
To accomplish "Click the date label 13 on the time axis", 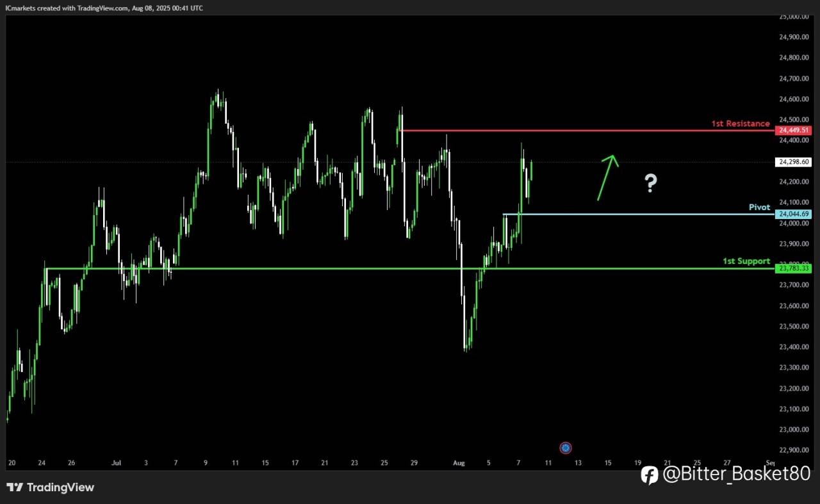I will coord(578,462).
